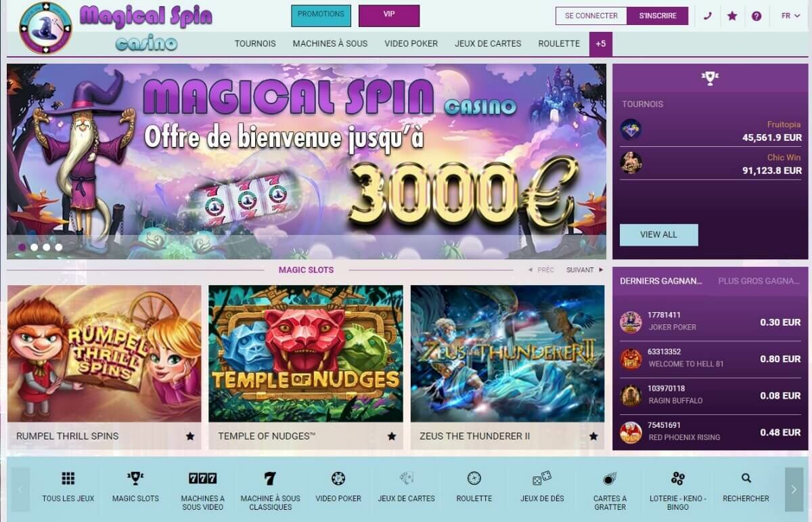
Task: Click View All tournaments button
Action: (x=658, y=235)
